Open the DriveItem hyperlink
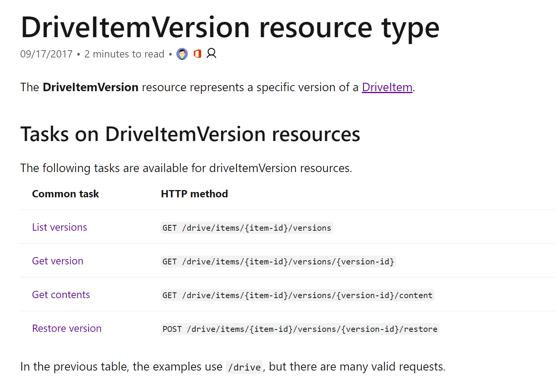This screenshot has width=557, height=392. 387,87
